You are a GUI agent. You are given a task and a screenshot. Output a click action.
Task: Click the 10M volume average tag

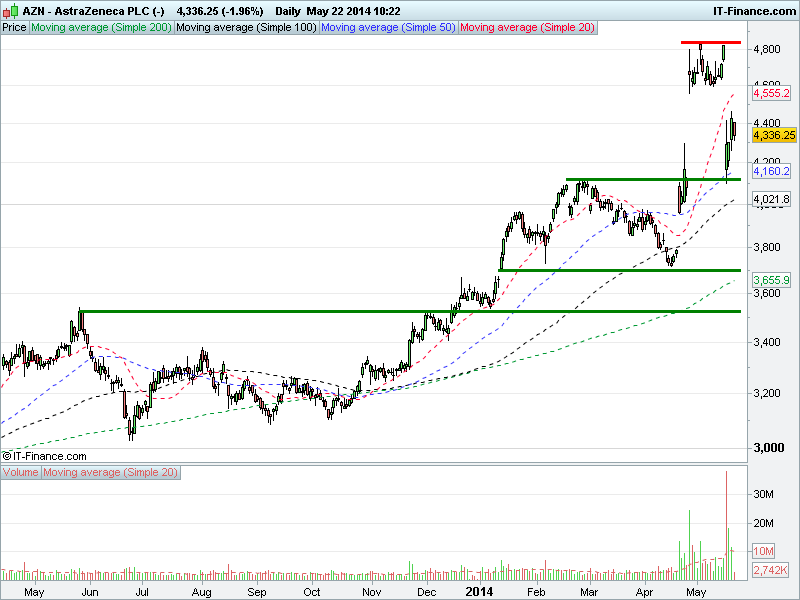point(764,551)
